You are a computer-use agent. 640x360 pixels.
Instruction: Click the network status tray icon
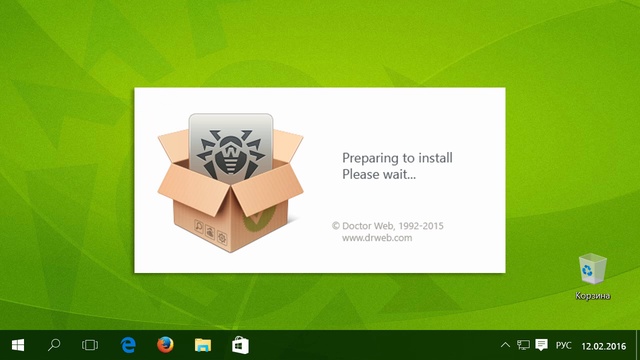coord(523,345)
